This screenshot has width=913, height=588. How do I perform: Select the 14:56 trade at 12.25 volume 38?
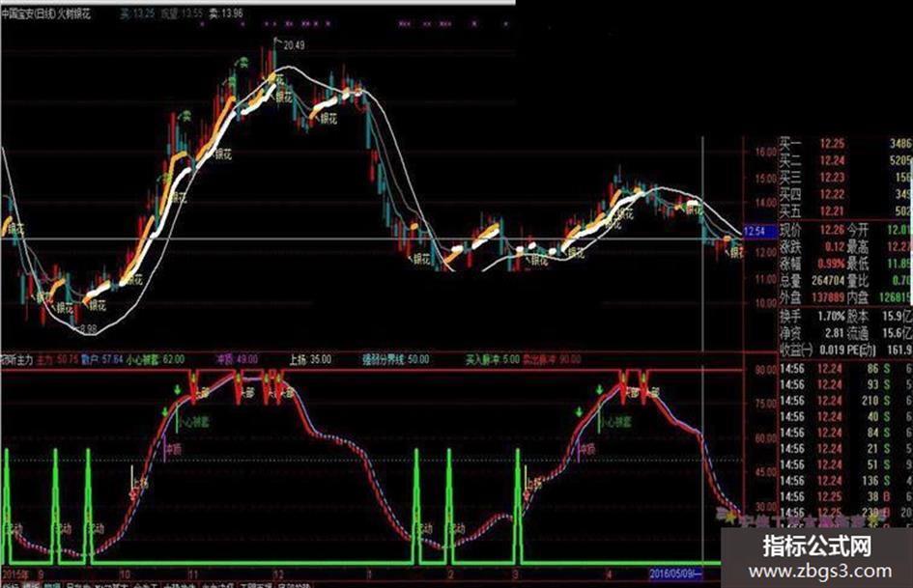[x=846, y=496]
